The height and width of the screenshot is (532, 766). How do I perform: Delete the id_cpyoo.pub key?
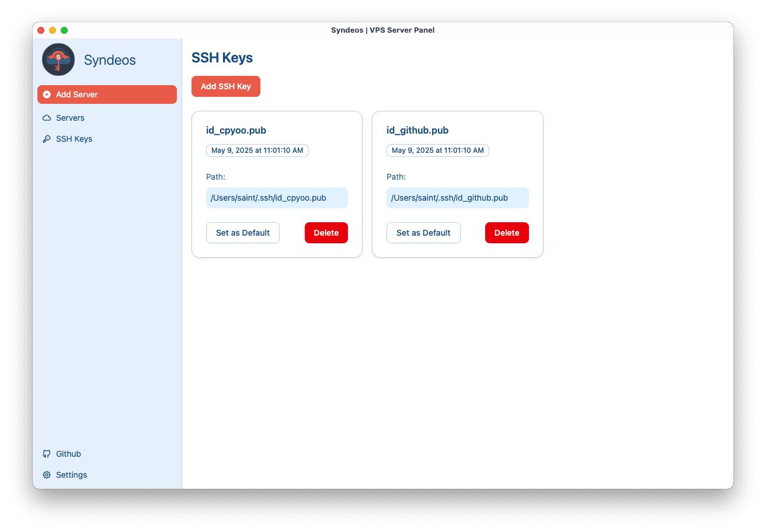click(326, 233)
